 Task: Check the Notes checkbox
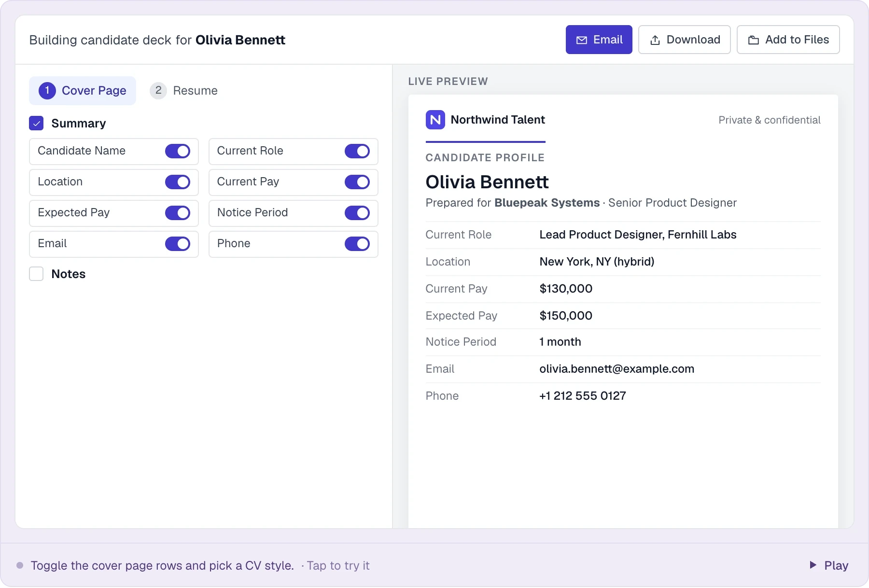[36, 274]
